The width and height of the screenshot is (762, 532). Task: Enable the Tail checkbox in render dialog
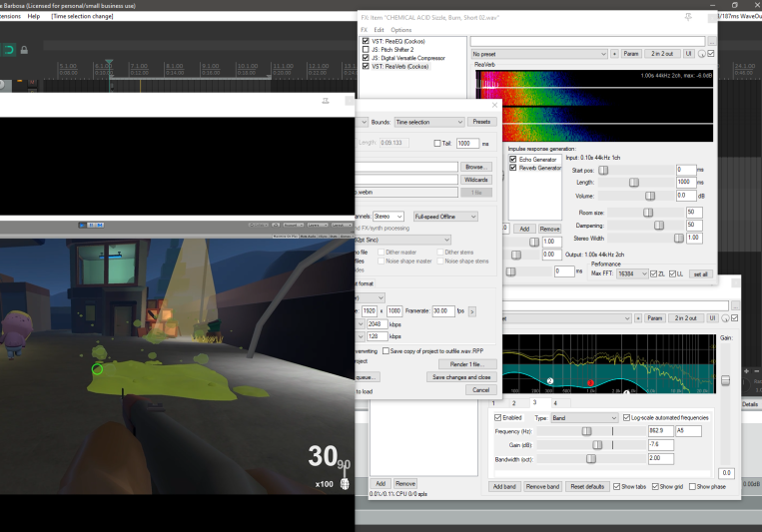tap(436, 144)
